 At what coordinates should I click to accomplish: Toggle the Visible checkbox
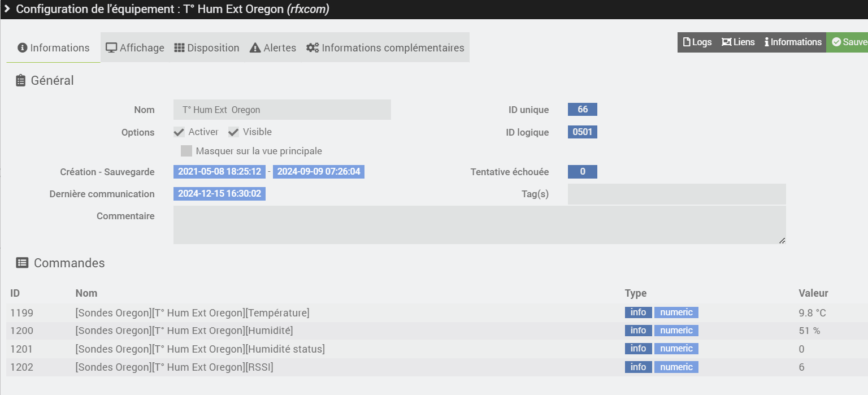click(x=233, y=132)
